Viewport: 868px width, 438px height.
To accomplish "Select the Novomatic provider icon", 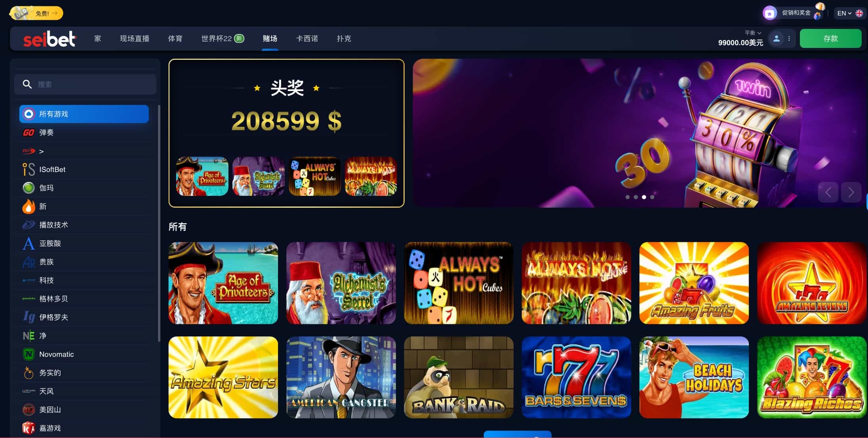I will [29, 354].
